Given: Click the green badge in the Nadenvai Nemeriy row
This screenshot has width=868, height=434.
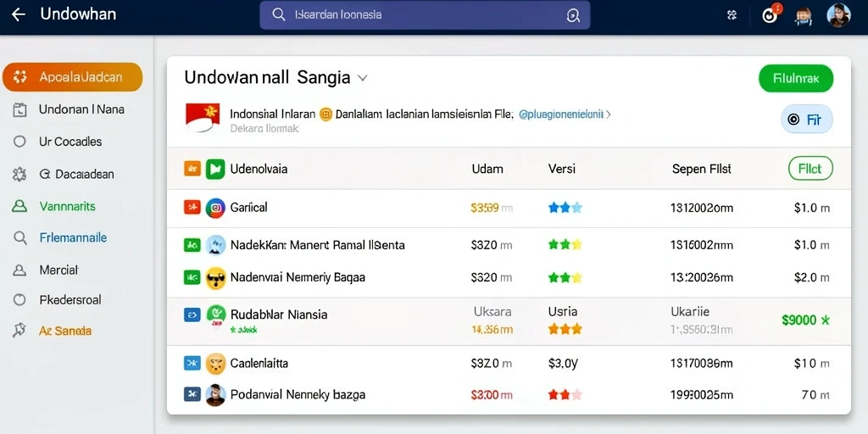Looking at the screenshot, I should click(192, 277).
